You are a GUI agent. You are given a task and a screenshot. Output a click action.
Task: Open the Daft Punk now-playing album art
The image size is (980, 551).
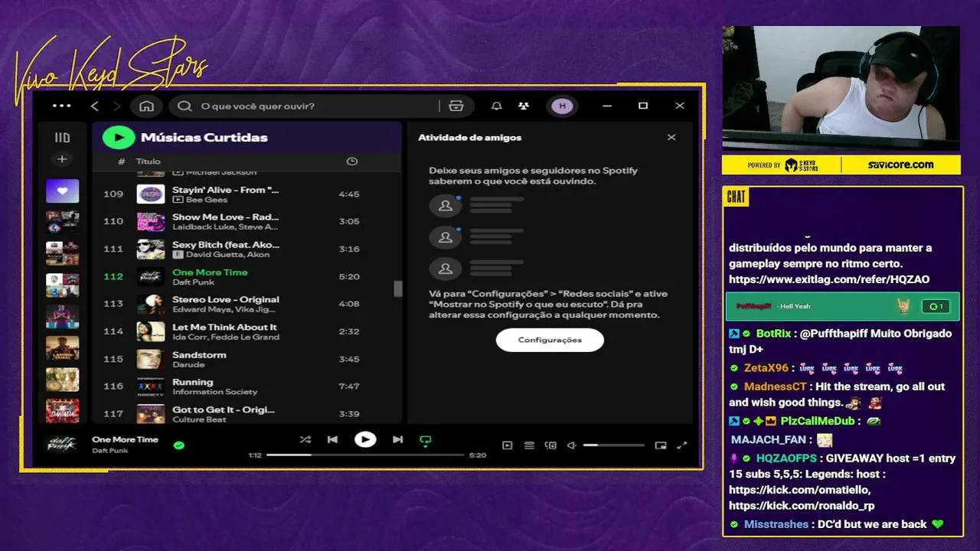62,444
